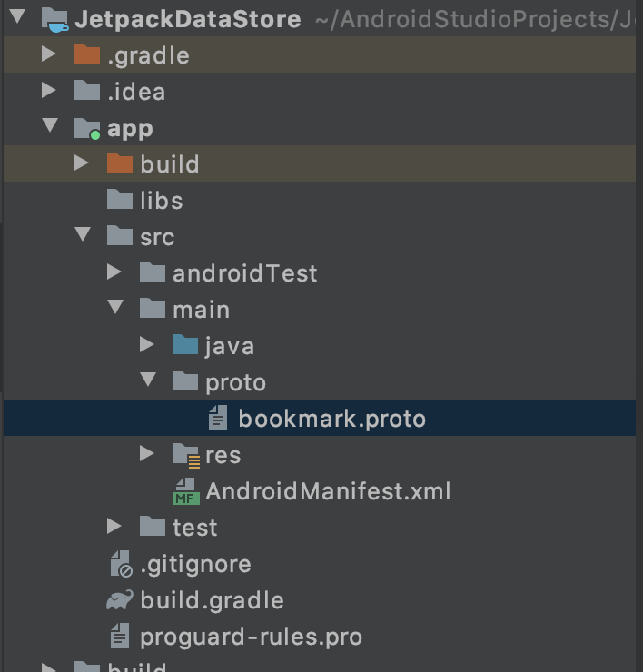
Task: Expand the androidTest folder arrow
Action: click(114, 272)
